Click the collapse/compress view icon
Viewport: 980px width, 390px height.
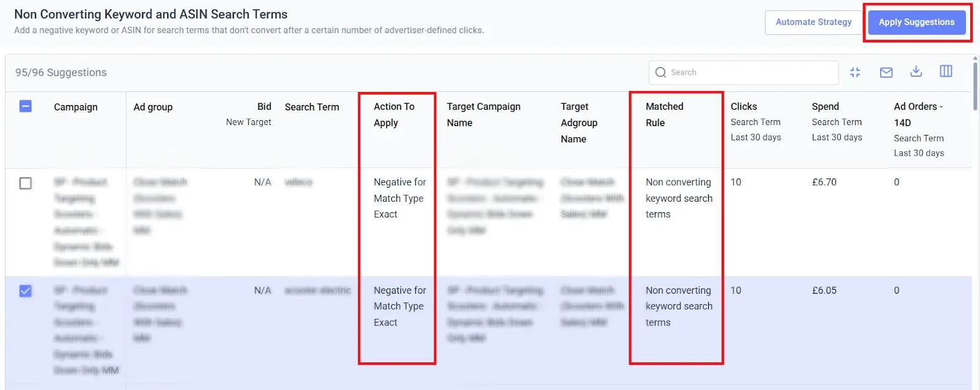pos(855,72)
